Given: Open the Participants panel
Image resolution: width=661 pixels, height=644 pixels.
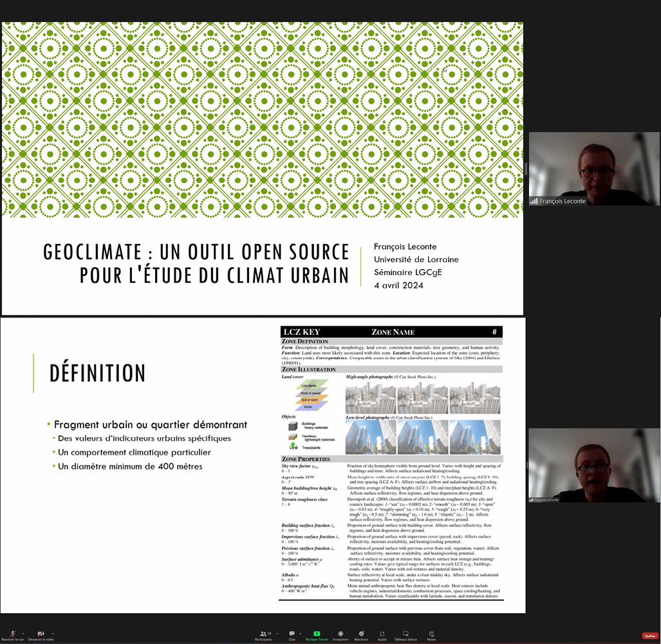Looking at the screenshot, I should pos(263,636).
